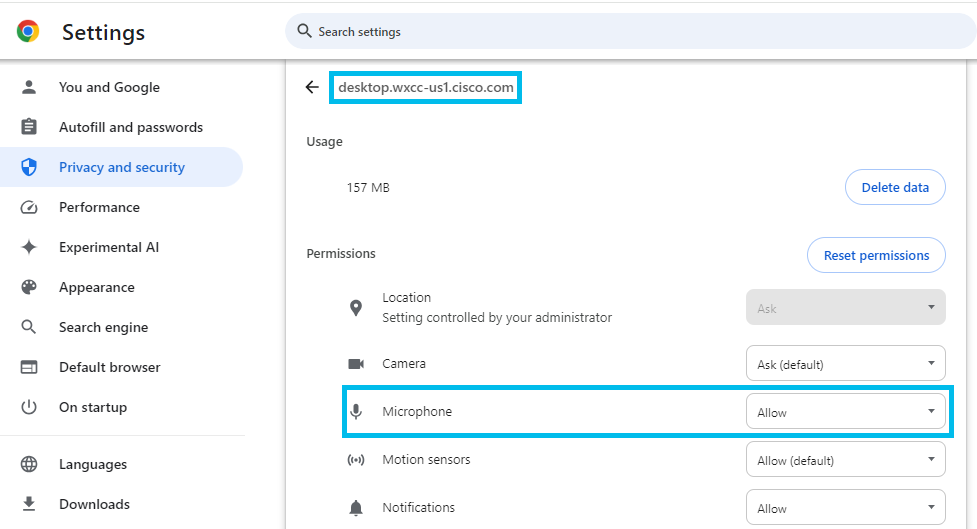Click the Experimental AI sparkle icon
Viewport: 977px width, 529px height.
(29, 247)
